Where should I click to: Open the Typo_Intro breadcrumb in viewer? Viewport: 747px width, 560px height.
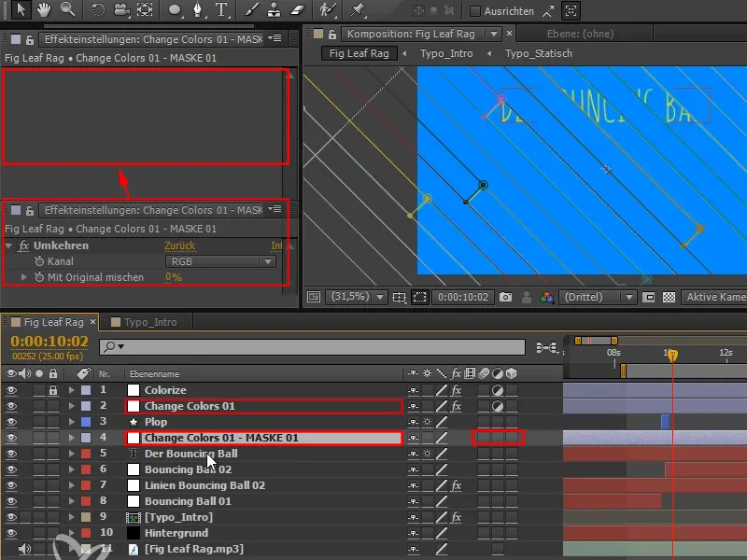(446, 53)
